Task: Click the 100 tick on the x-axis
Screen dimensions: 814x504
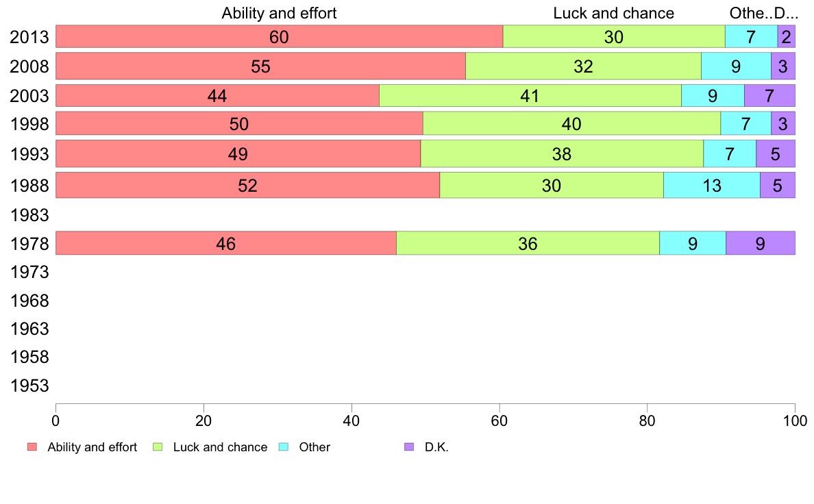Action: [795, 420]
